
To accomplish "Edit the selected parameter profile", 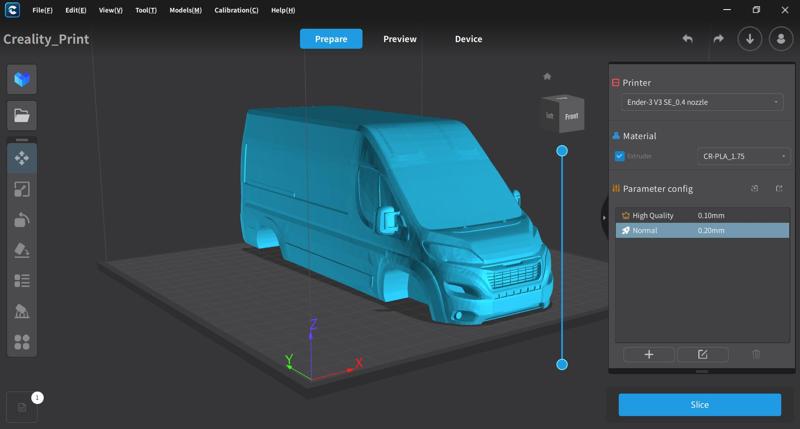I will click(x=703, y=354).
